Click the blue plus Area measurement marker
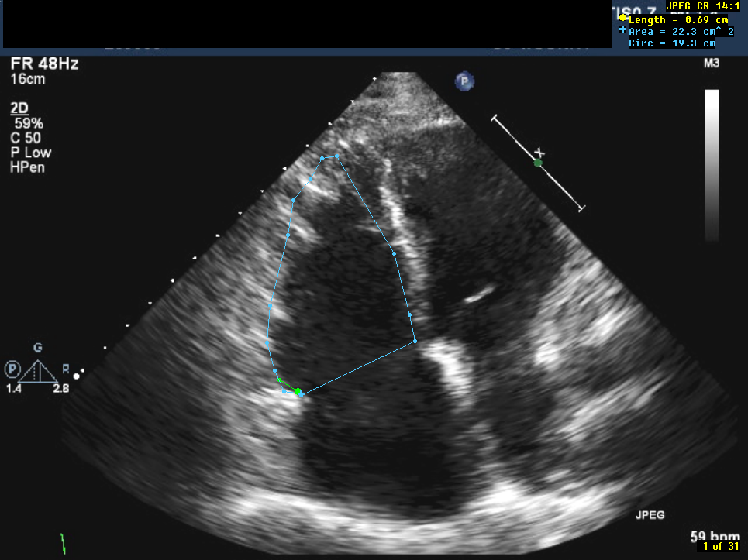 coord(622,29)
